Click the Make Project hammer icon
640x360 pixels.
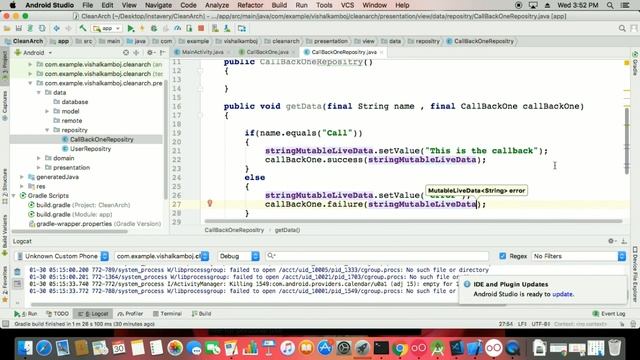click(83, 29)
